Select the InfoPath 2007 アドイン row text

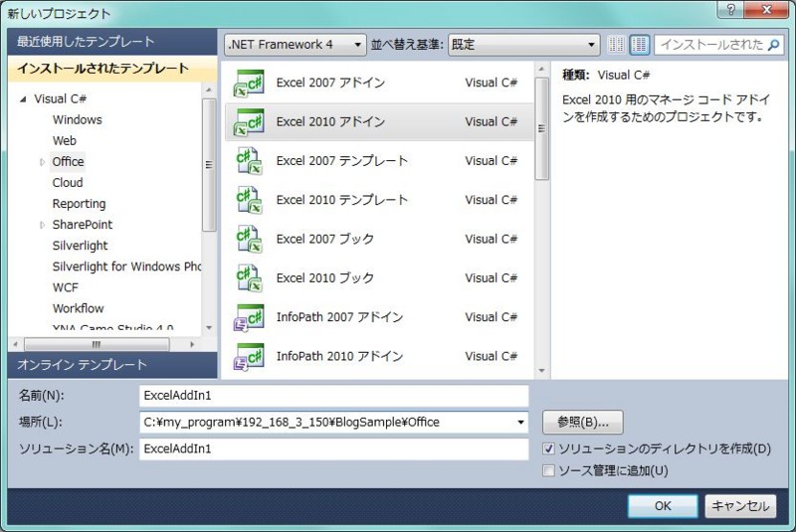coord(339,317)
